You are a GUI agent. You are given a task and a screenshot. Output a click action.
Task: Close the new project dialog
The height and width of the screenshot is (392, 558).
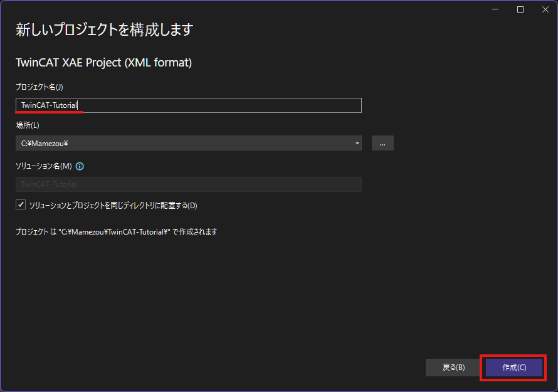pos(543,9)
